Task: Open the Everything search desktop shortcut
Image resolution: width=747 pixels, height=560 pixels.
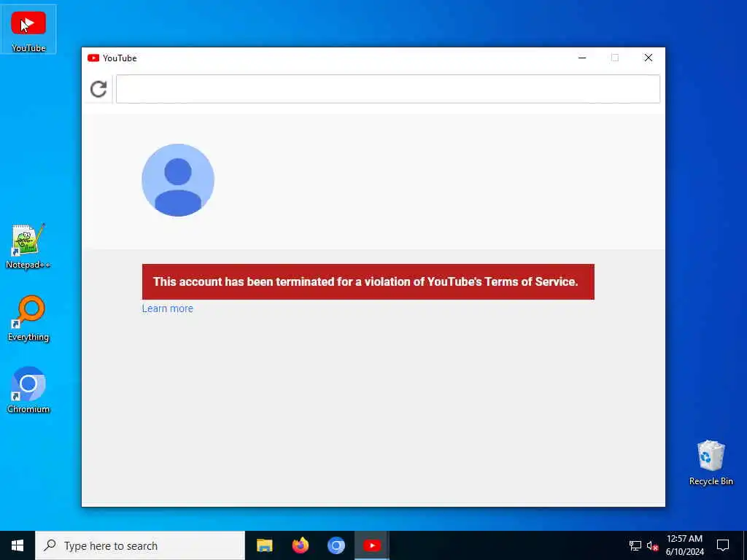Action: click(x=28, y=319)
